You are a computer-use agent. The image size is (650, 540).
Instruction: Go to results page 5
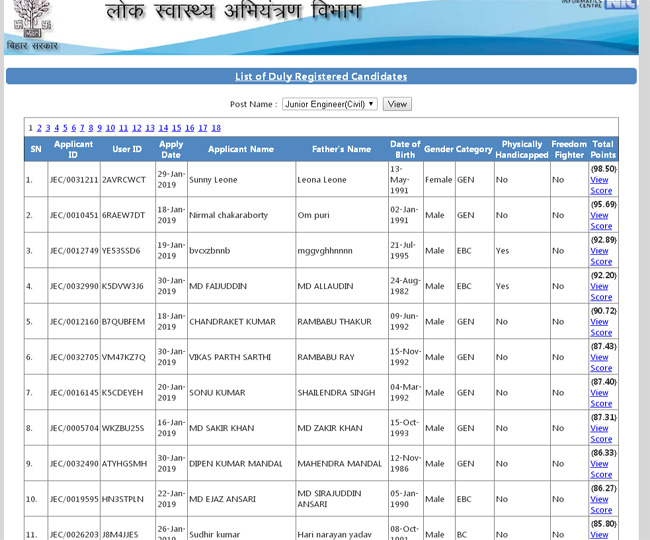65,128
